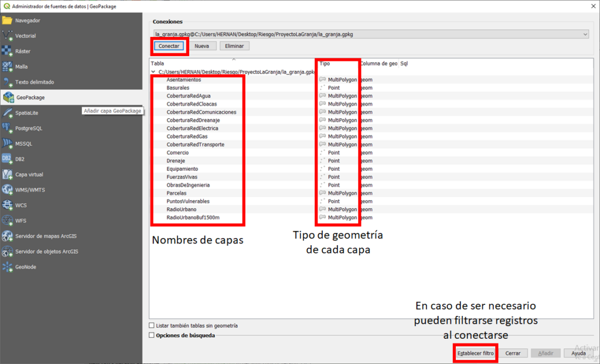Click the Establecer filtro button

(476, 353)
